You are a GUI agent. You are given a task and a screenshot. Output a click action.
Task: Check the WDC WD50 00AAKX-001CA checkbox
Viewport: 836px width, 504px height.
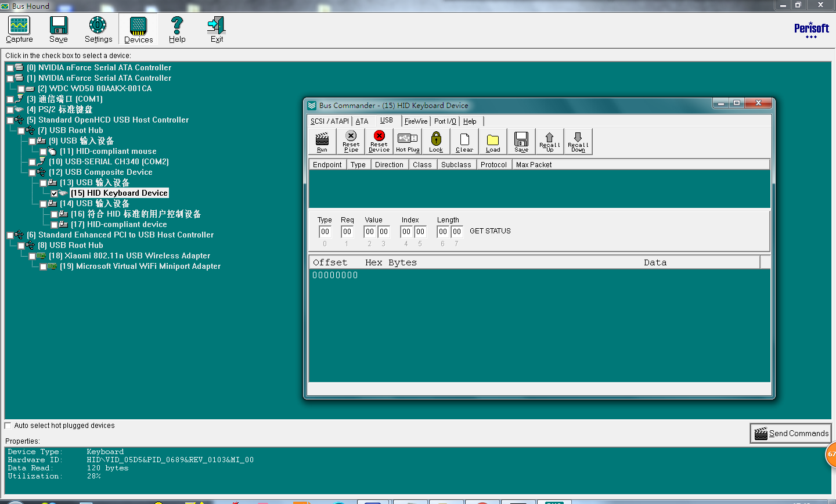(21, 89)
